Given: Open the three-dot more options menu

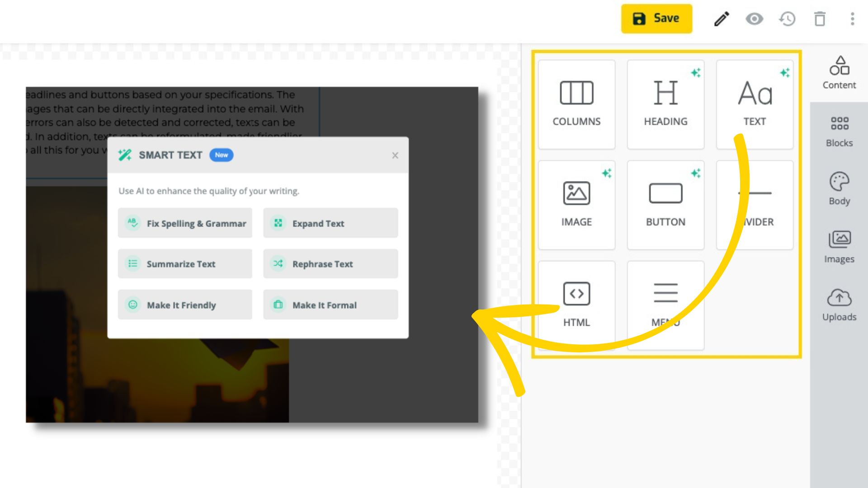Looking at the screenshot, I should pos(852,19).
